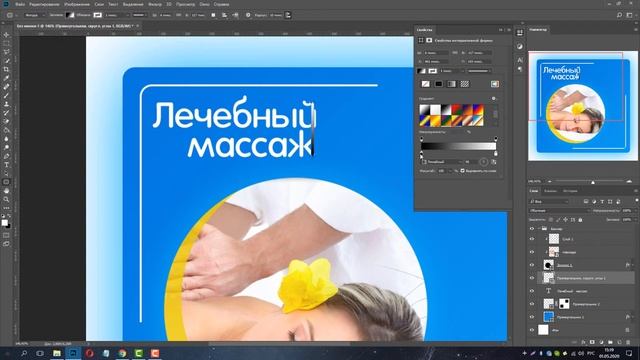Click the delete layer trash icon
Viewport: 640px width, 360px height.
(x=628, y=342)
